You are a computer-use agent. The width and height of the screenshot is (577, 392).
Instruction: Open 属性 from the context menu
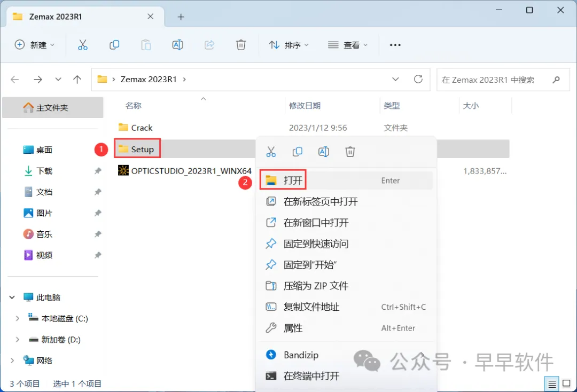[346, 328]
